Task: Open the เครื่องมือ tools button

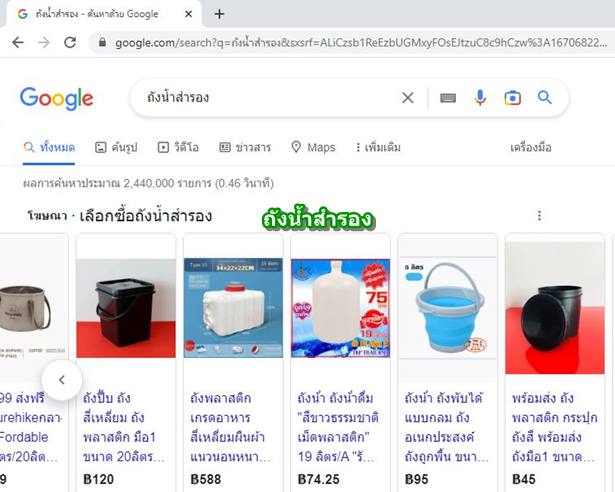Action: (531, 148)
